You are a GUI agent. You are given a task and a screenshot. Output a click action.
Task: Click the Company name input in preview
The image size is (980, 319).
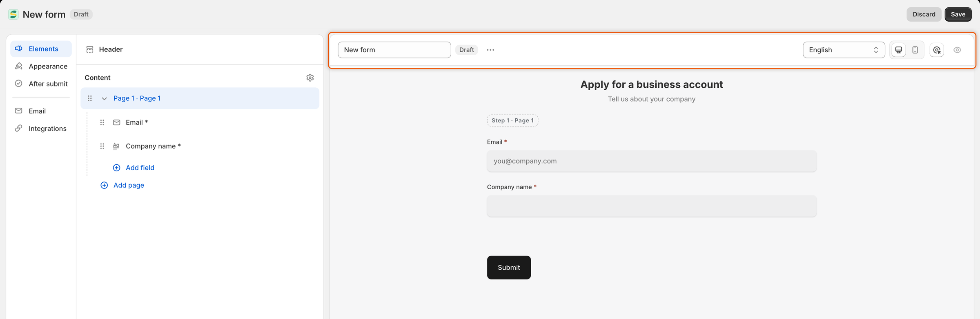click(652, 206)
